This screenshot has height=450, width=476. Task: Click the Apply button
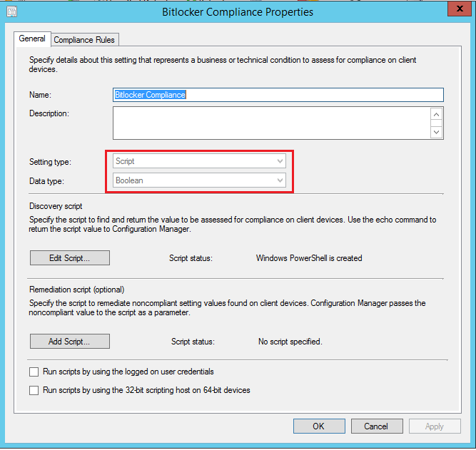coord(435,426)
